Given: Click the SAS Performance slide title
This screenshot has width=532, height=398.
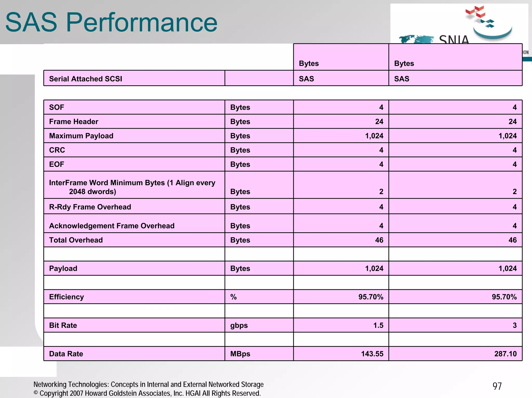Looking at the screenshot, I should [x=111, y=23].
